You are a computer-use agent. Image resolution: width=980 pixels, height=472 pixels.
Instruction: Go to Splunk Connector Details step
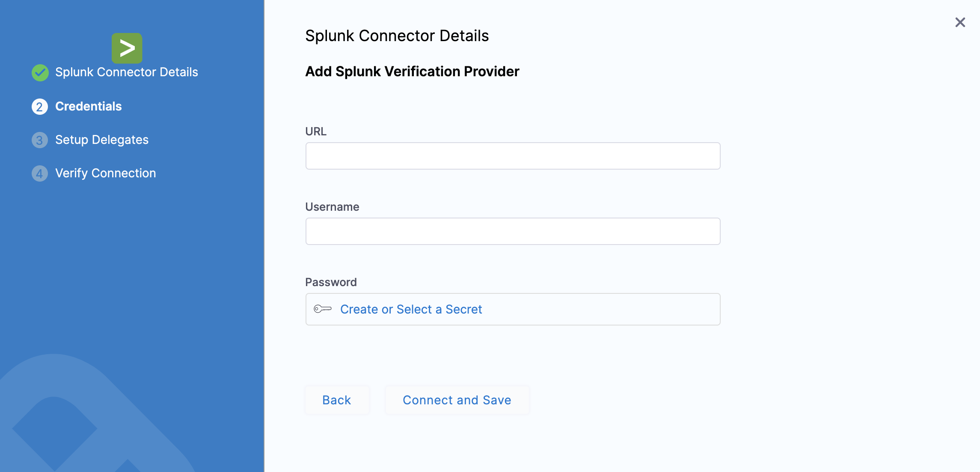click(126, 72)
